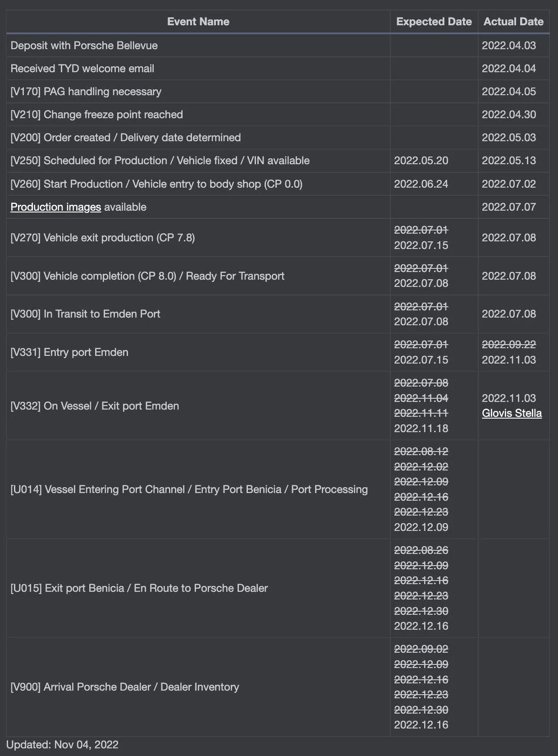Select V210 Change freeze point reached event
This screenshot has width=558, height=756.
tap(96, 115)
